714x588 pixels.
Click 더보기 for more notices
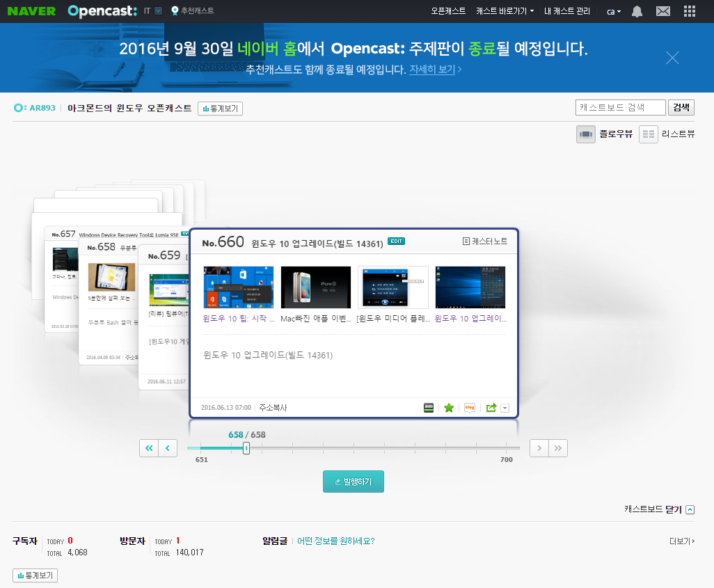pyautogui.click(x=682, y=541)
